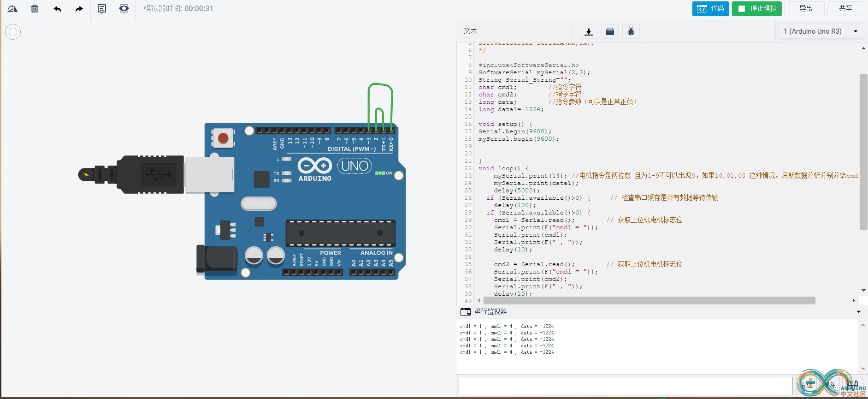Toggle notes visibility eye icon
The width and height of the screenshot is (868, 399).
coord(124,9)
